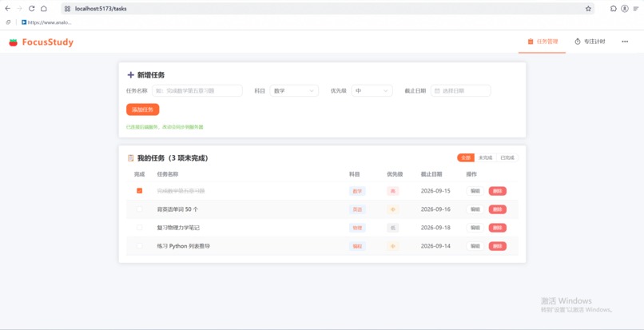This screenshot has width=644, height=330.
Task: Click the 物理 subject tag
Action: [x=357, y=228]
